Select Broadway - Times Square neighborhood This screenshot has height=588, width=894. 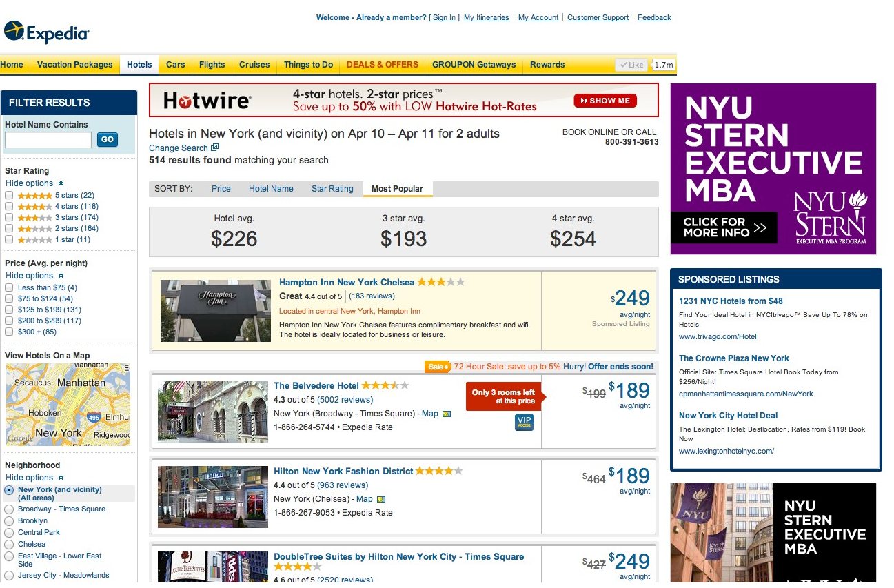[9, 509]
